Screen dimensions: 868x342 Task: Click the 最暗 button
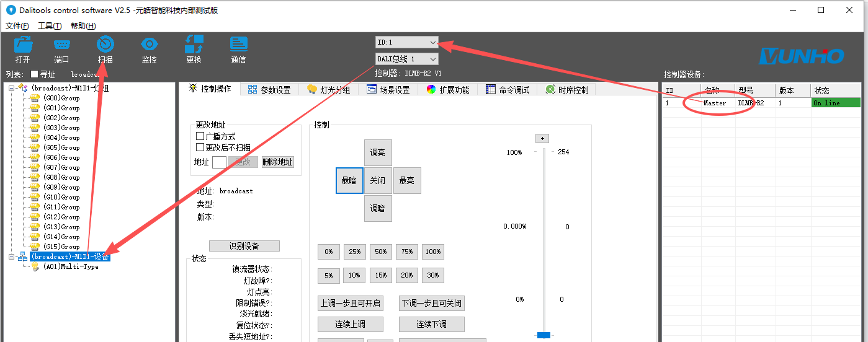[349, 180]
